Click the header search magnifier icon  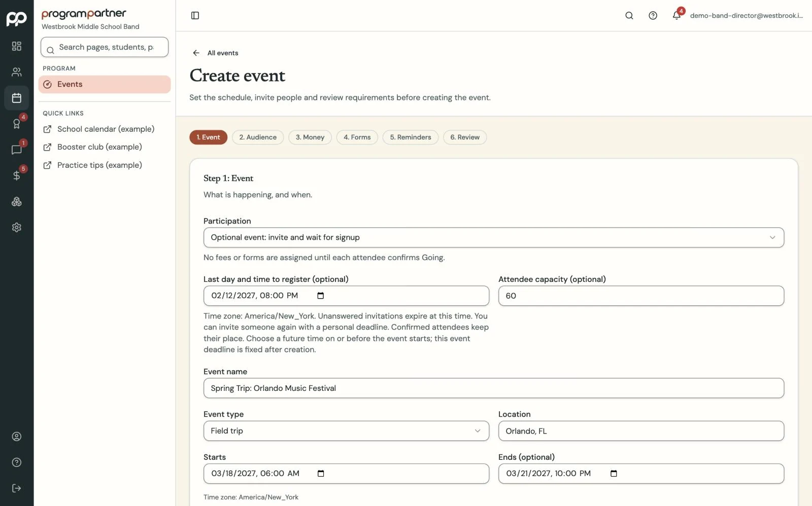coord(629,15)
